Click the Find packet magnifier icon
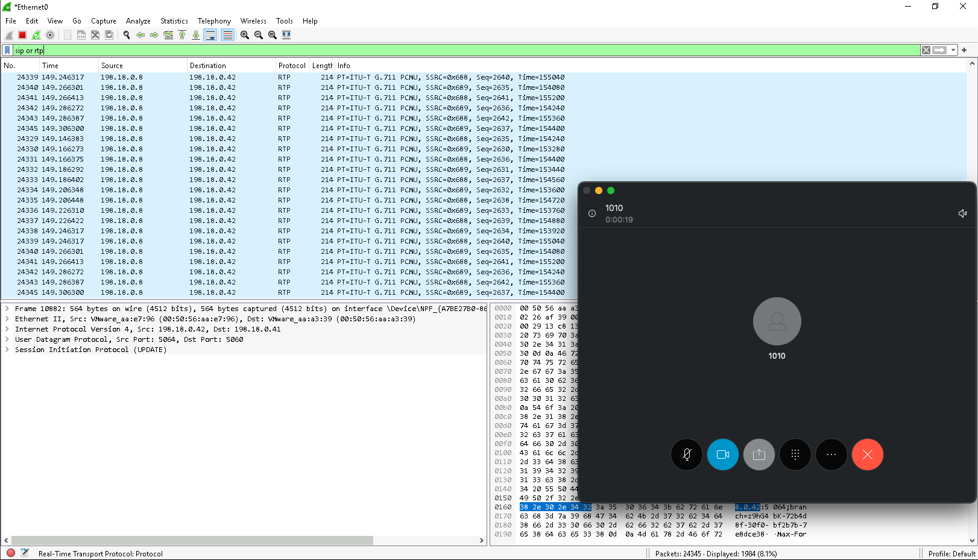The width and height of the screenshot is (978, 560). 127,35
